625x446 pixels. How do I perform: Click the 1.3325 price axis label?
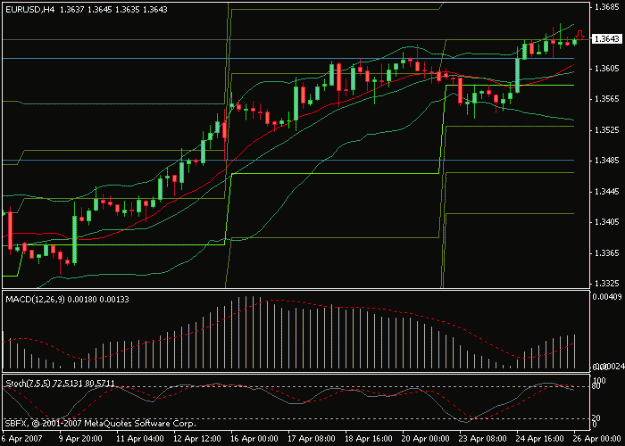tap(607, 283)
